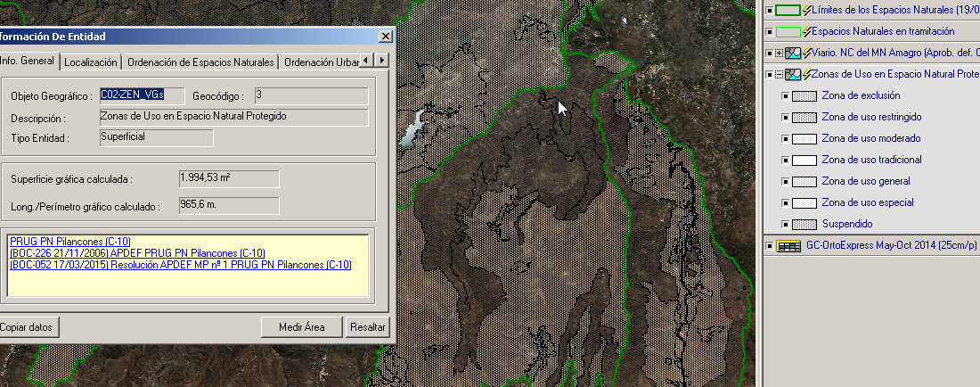Select the Zona de uso general label

(x=866, y=181)
